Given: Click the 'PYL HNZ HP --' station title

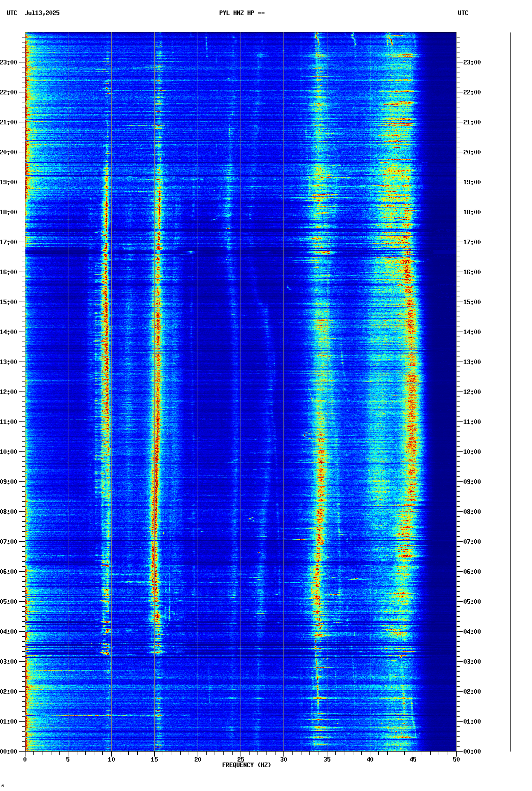Looking at the screenshot, I should tap(242, 13).
